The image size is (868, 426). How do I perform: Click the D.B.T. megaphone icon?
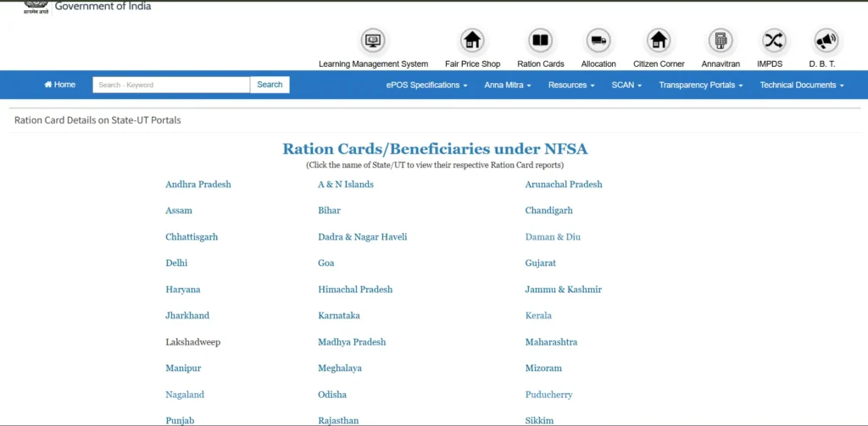click(825, 41)
